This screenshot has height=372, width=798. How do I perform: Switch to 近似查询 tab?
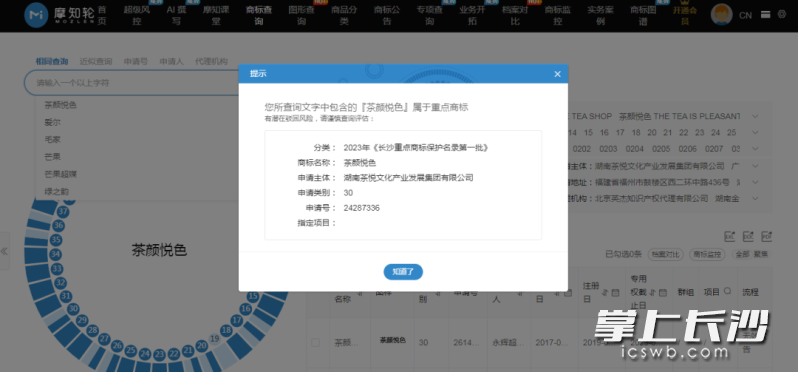coord(96,61)
